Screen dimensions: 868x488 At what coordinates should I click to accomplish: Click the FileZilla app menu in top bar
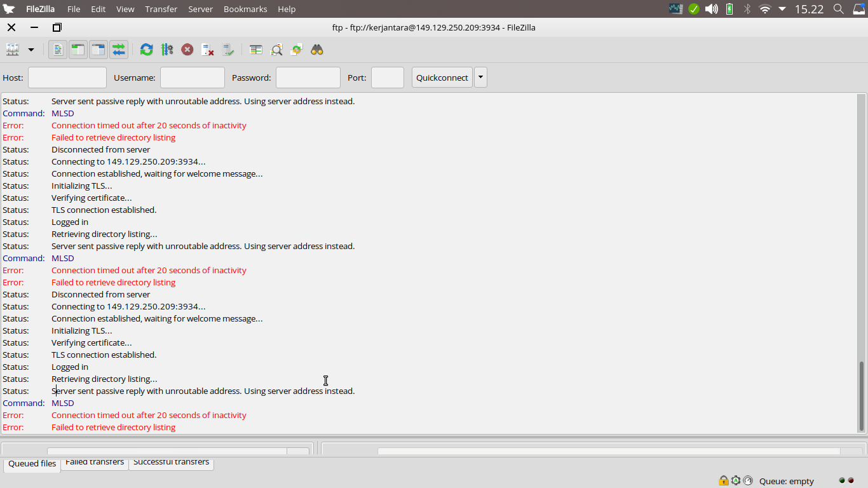[x=40, y=9]
